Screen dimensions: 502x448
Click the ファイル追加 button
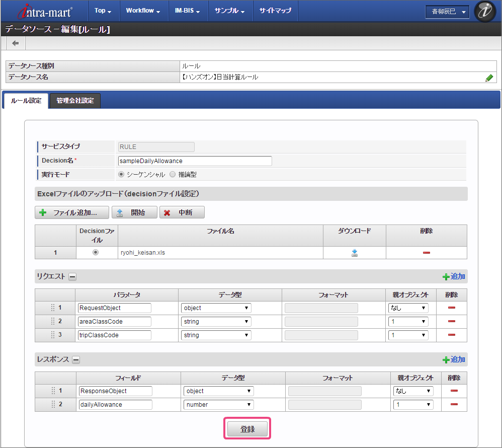72,212
